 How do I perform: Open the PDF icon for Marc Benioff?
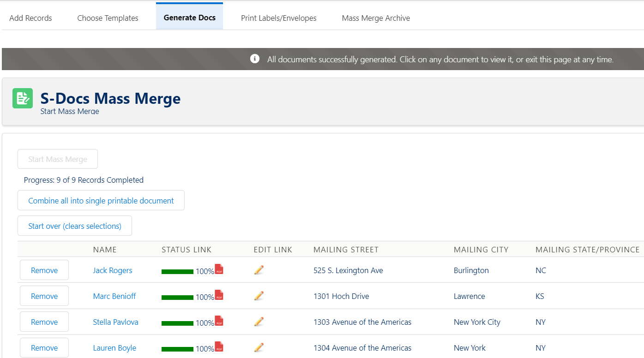(219, 295)
